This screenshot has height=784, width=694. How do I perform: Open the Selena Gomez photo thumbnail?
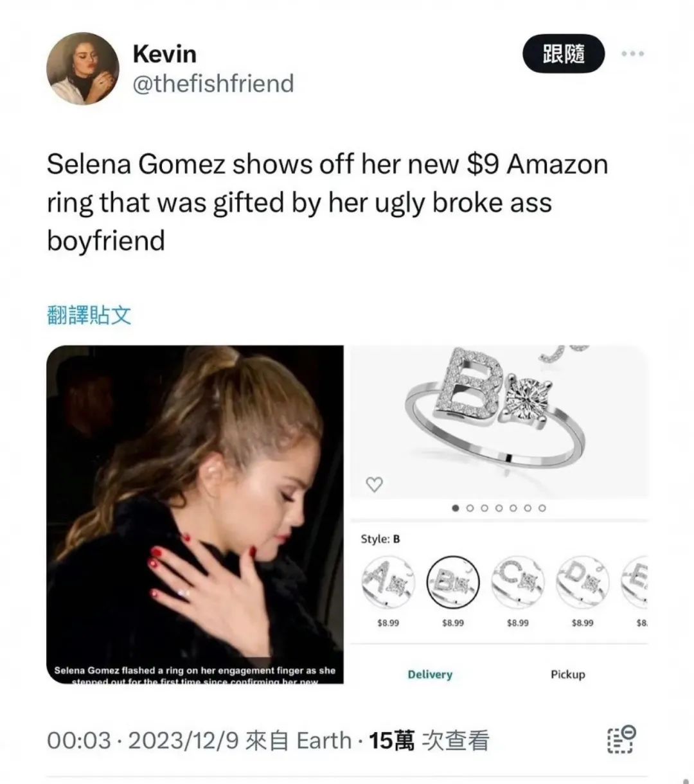[x=195, y=515]
